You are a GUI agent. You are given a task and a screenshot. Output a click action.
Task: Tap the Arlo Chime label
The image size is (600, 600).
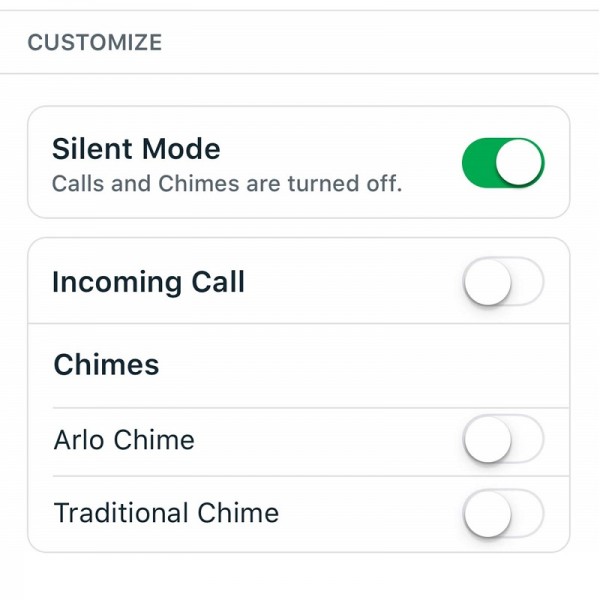tap(124, 440)
